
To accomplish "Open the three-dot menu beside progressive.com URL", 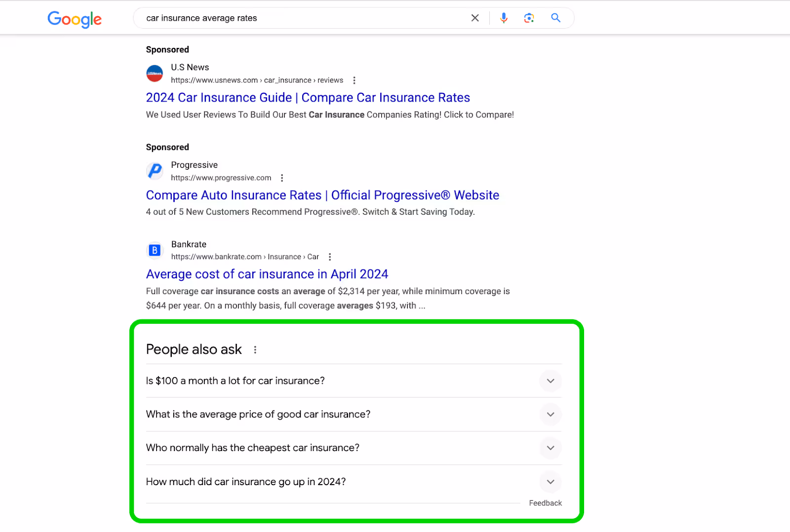I will [x=282, y=178].
